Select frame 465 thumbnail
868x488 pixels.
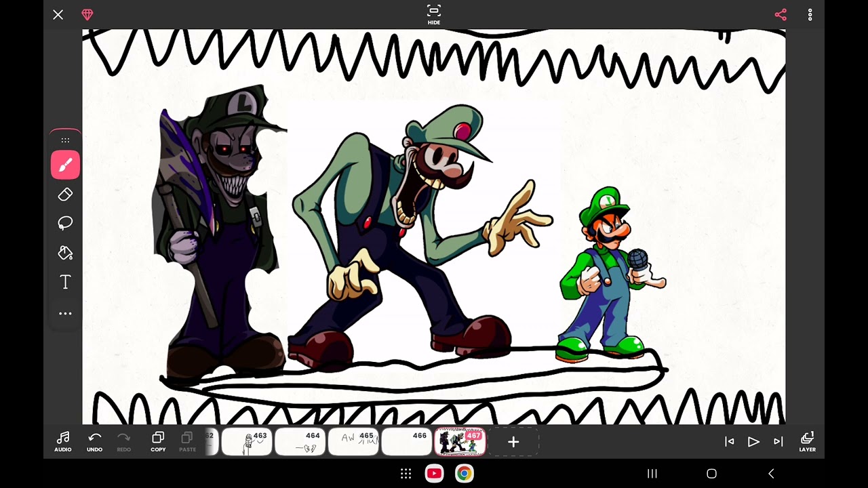coord(353,442)
